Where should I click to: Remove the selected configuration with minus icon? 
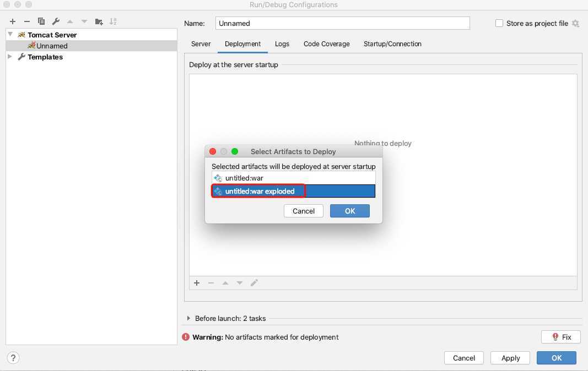coord(26,21)
